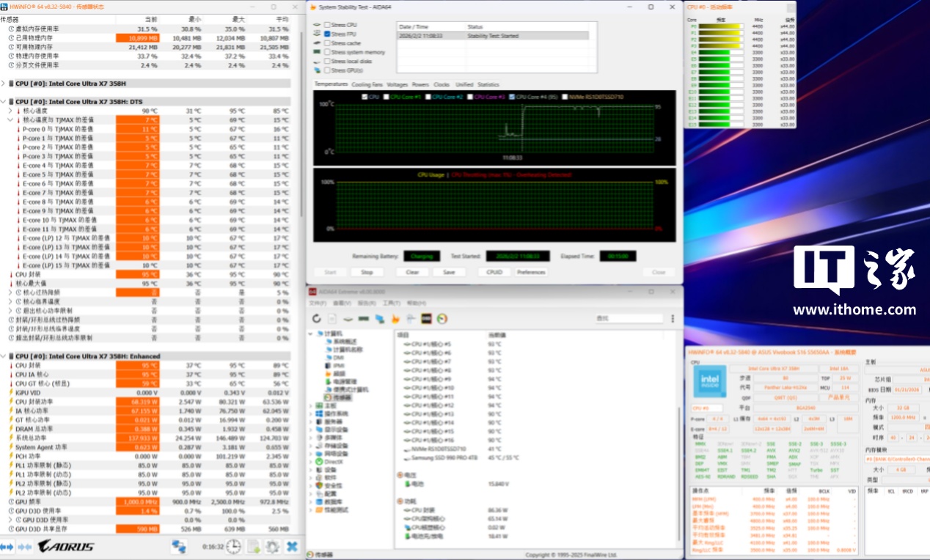
Task: Enable the Stress GPU(s) checkbox
Action: (x=327, y=70)
